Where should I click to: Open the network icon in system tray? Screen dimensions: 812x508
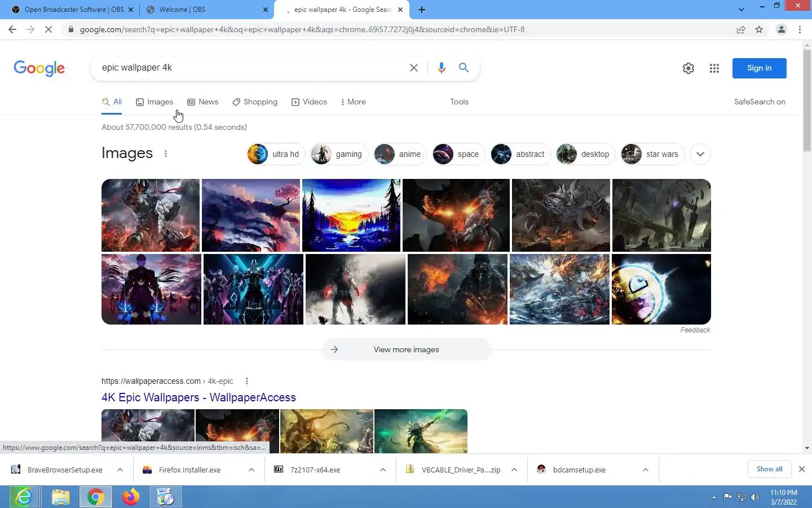pos(742,497)
